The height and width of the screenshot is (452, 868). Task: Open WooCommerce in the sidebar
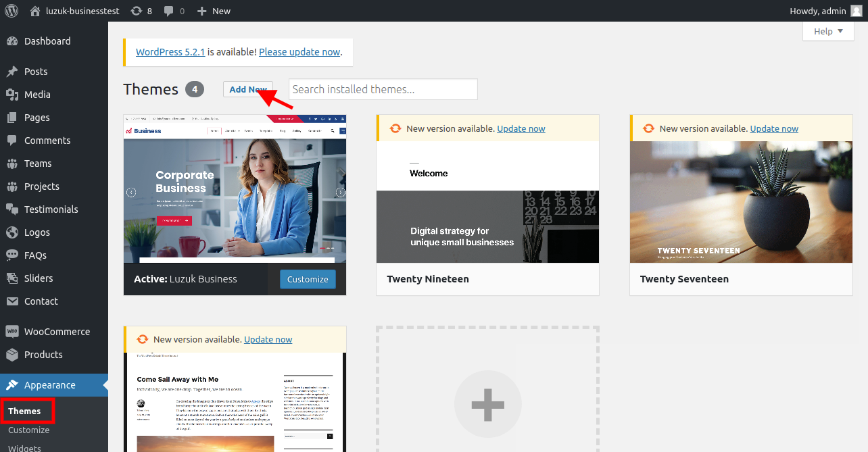tap(57, 332)
